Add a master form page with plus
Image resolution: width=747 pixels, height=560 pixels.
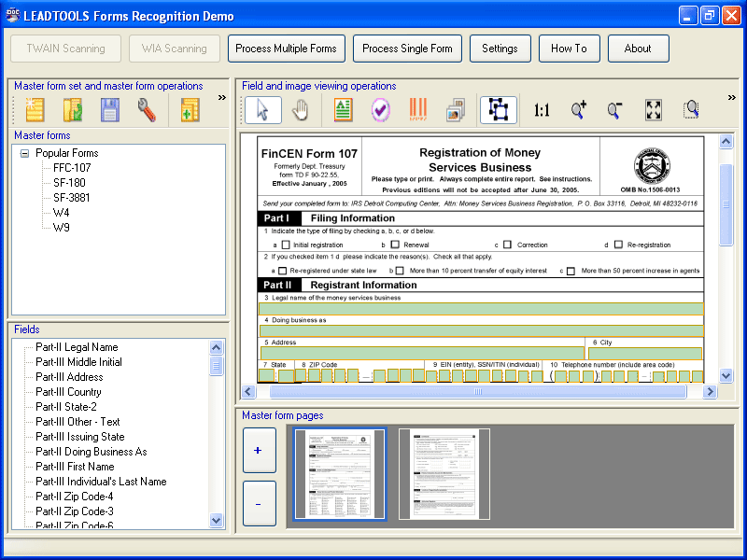click(260, 451)
